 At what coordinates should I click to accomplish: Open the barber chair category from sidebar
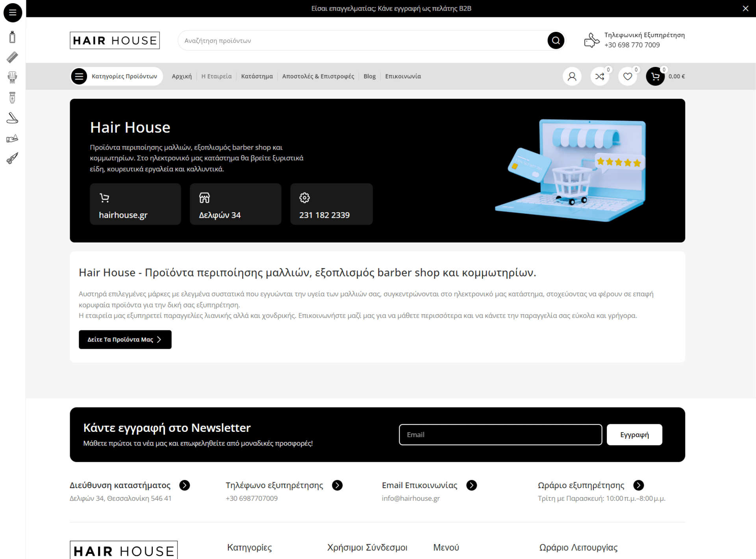point(12,77)
